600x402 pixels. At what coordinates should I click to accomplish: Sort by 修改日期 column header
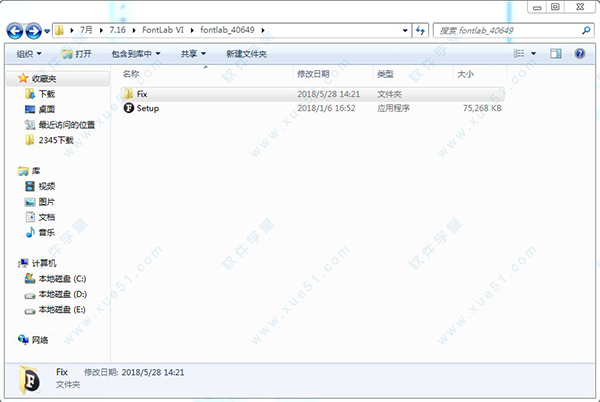(x=313, y=74)
